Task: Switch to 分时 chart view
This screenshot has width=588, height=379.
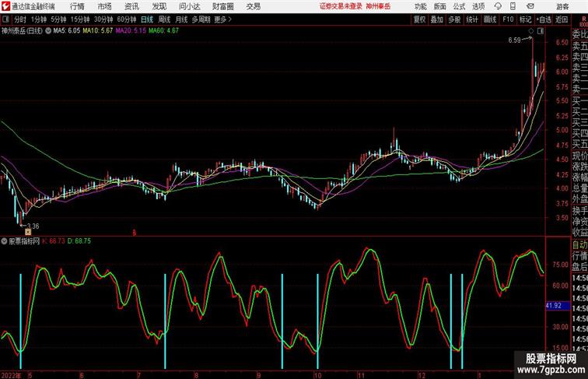Action: [20, 19]
